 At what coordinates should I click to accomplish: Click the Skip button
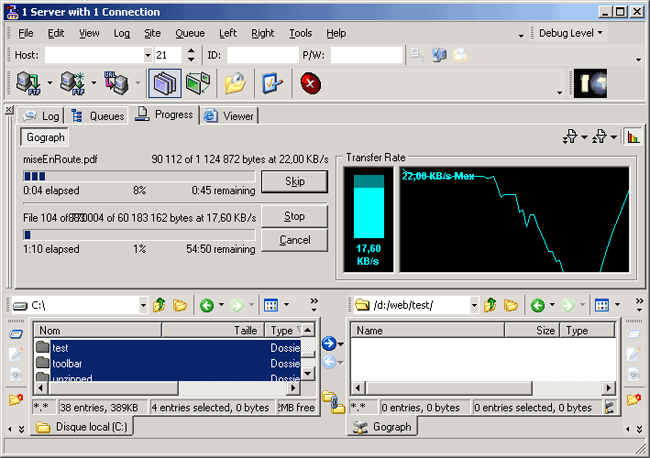pyautogui.click(x=295, y=181)
